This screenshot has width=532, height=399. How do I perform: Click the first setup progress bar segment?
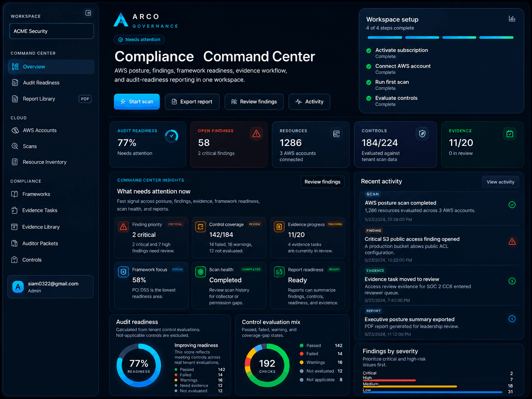[385, 37]
